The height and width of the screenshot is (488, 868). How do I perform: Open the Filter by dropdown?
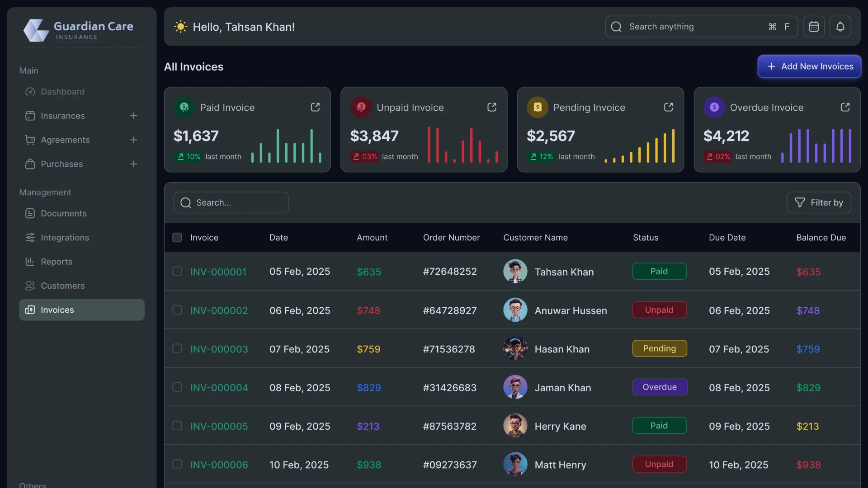pyautogui.click(x=818, y=202)
